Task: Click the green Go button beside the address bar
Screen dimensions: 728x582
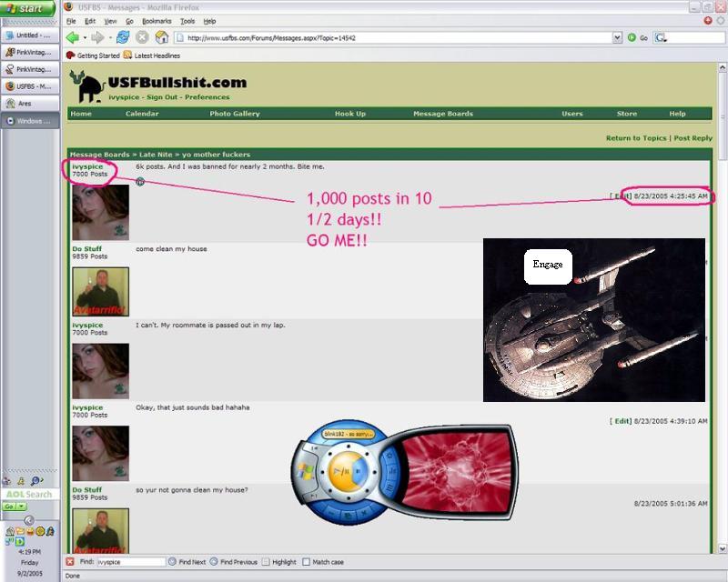Action: (x=638, y=37)
